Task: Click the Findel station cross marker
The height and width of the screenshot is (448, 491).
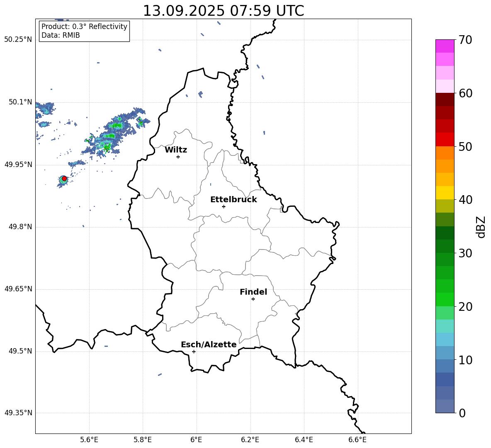Action: (253, 299)
